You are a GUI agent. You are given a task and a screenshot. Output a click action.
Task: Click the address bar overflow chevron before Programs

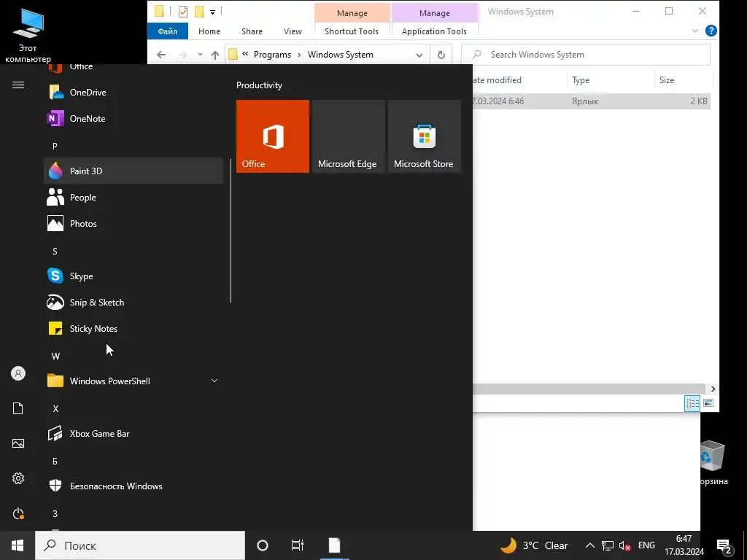pos(245,54)
